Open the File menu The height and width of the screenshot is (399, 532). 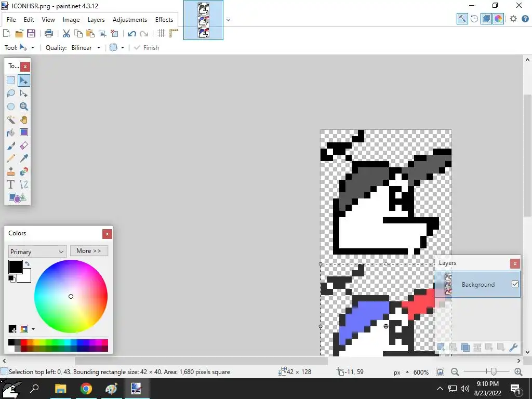(x=11, y=20)
